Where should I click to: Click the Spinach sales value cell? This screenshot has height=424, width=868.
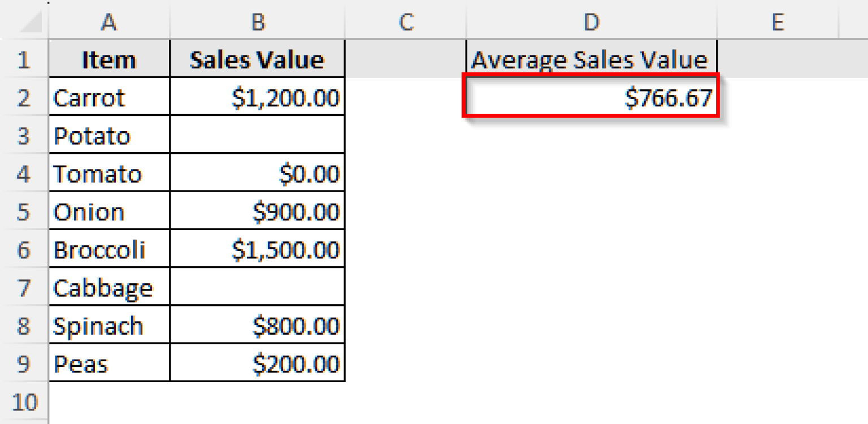coord(258,325)
